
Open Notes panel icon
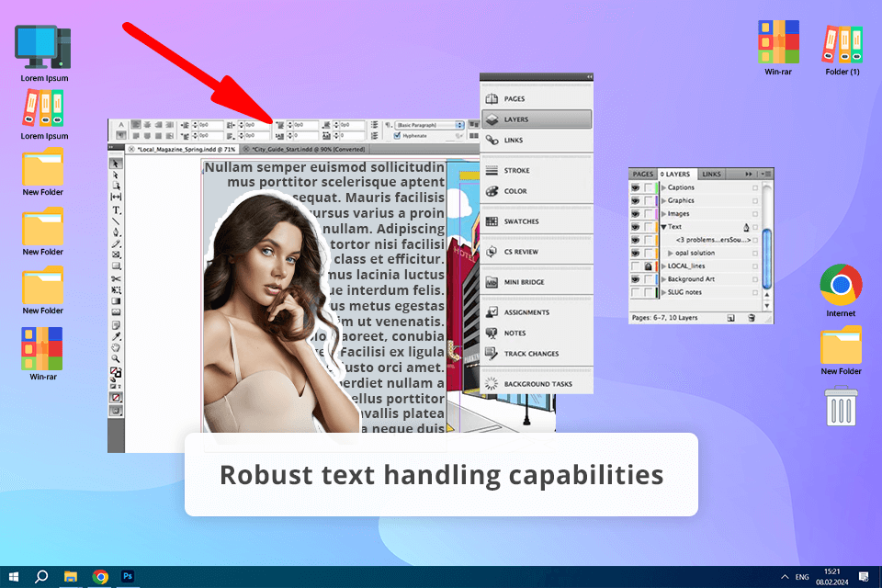point(492,334)
